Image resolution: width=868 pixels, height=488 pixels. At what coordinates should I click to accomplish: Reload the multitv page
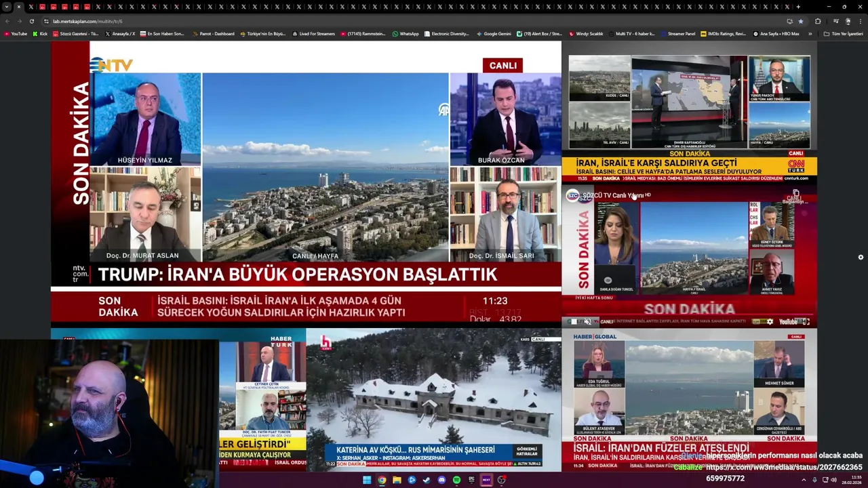point(31,21)
